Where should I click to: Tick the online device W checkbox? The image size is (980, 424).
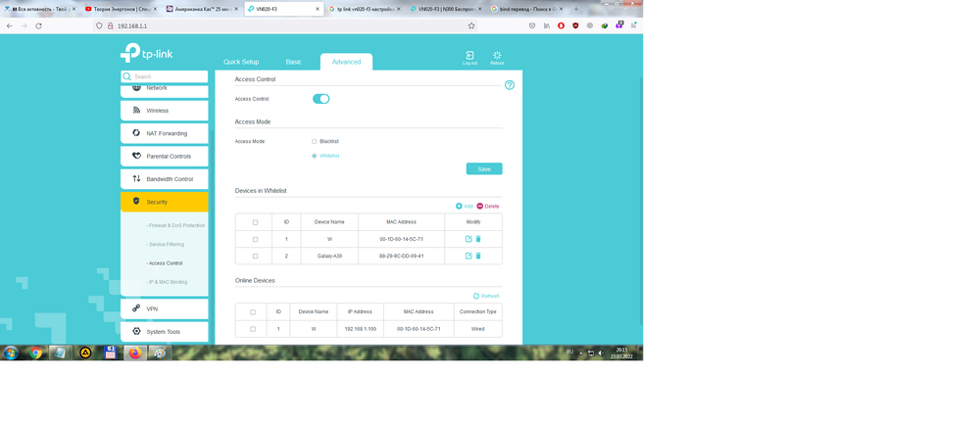tap(253, 329)
